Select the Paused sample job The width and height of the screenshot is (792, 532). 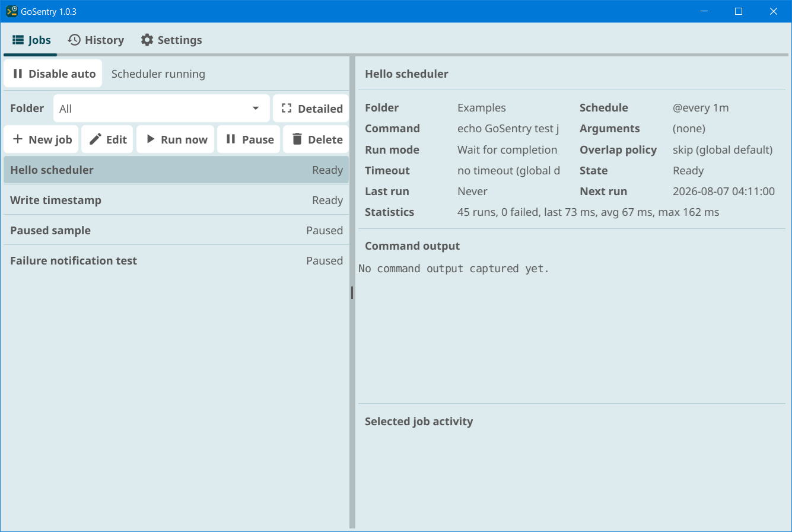176,231
